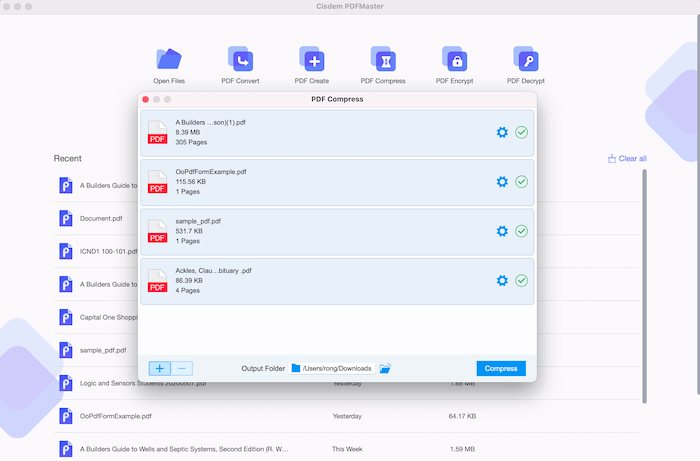Toggle green checkmark for OoPdfFormExample.pdf in dialog

[521, 182]
